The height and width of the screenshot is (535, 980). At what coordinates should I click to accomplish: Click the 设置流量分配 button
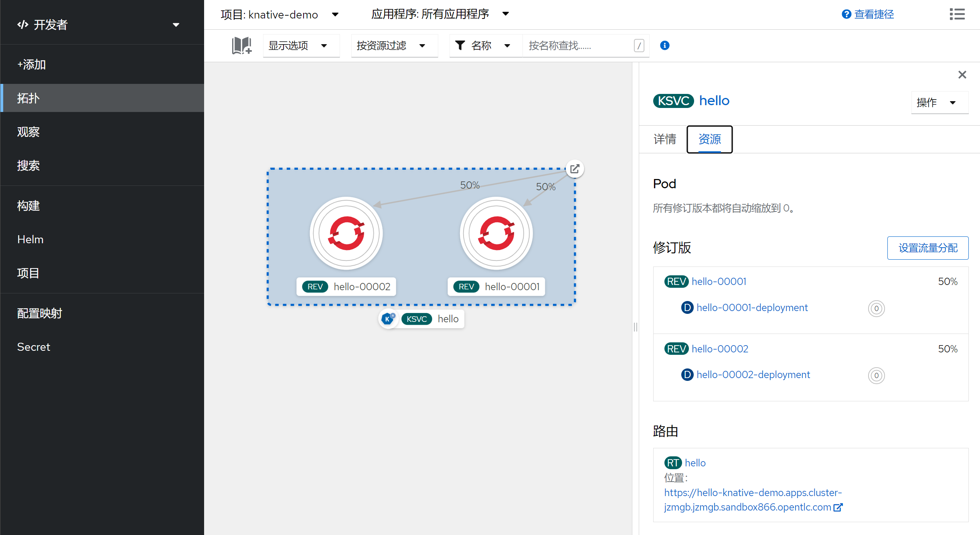click(x=927, y=248)
